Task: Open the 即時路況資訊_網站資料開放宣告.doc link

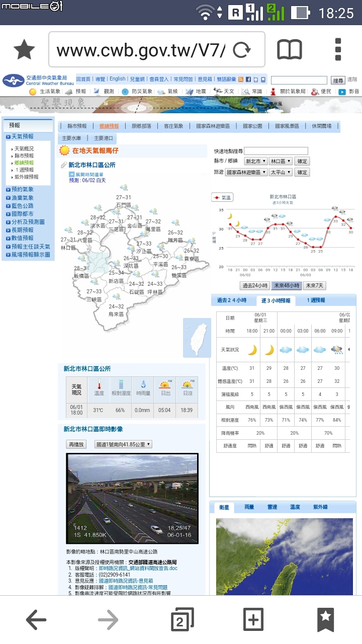Action: click(x=138, y=569)
